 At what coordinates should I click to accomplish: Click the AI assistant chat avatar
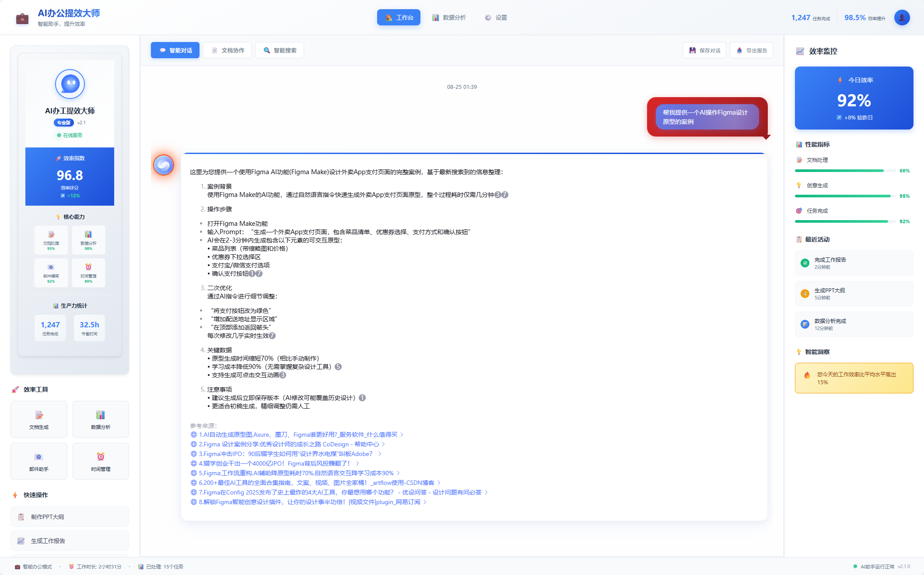pyautogui.click(x=164, y=165)
